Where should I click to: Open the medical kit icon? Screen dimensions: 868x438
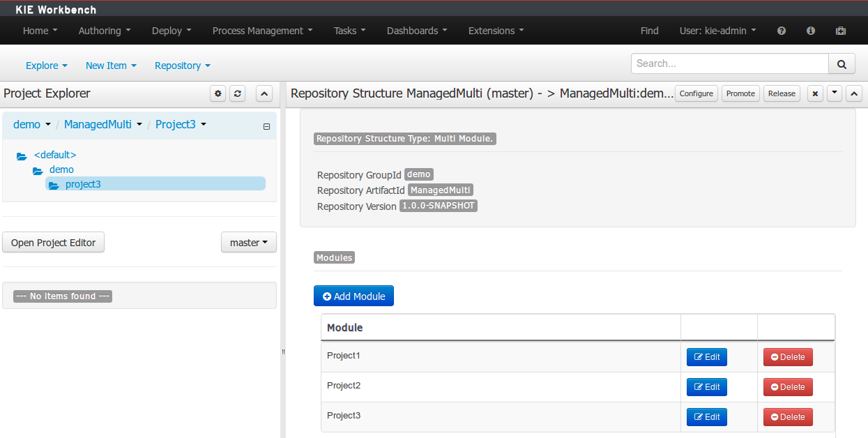(x=840, y=31)
